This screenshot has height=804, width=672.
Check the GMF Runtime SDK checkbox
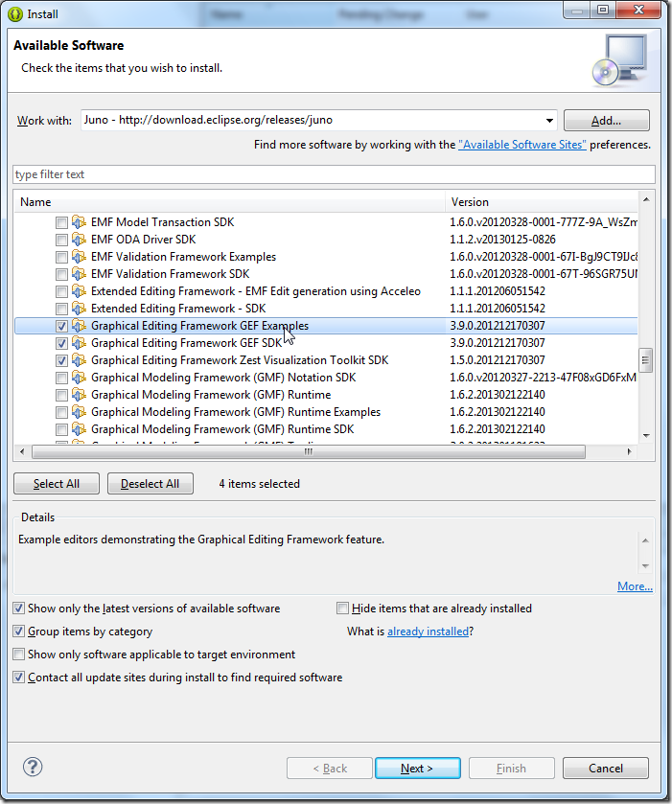click(61, 429)
